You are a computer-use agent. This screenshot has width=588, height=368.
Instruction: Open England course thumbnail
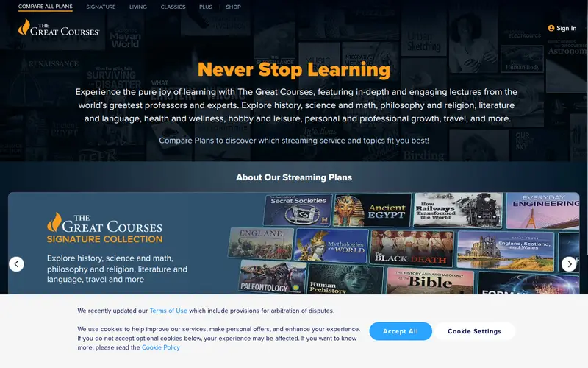point(261,244)
